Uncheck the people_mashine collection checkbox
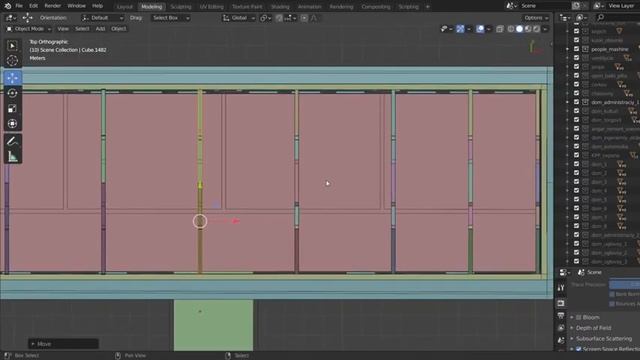Viewport: 640px width, 360px height. click(576, 49)
